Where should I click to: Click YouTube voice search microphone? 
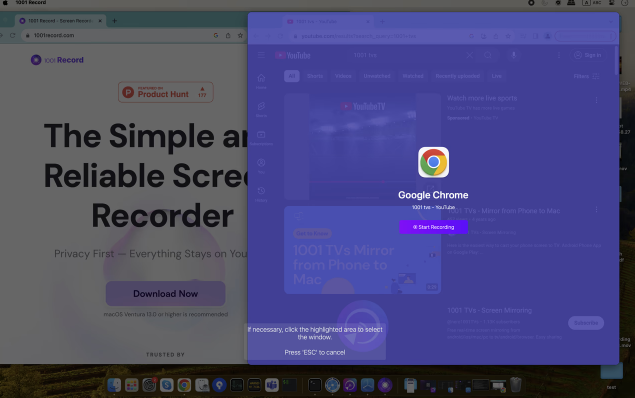514,55
